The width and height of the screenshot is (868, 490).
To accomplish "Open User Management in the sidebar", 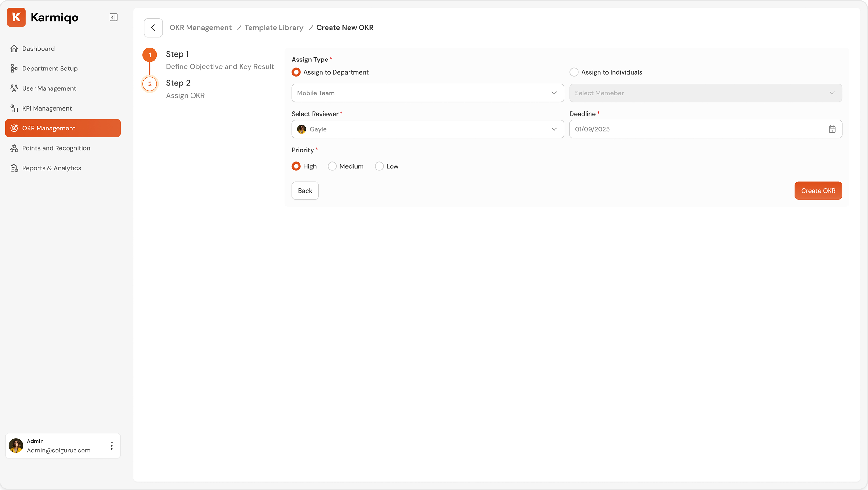I will point(63,88).
